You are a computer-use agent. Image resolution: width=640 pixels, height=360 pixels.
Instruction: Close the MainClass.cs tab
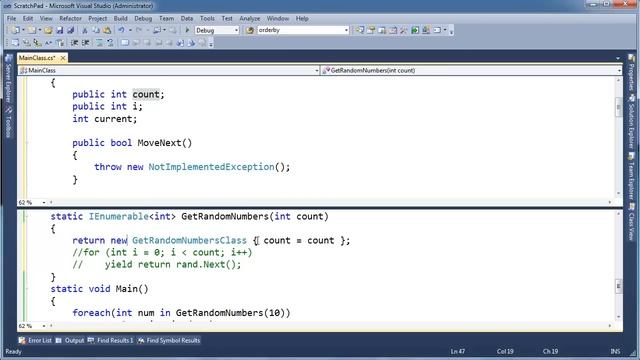point(63,58)
